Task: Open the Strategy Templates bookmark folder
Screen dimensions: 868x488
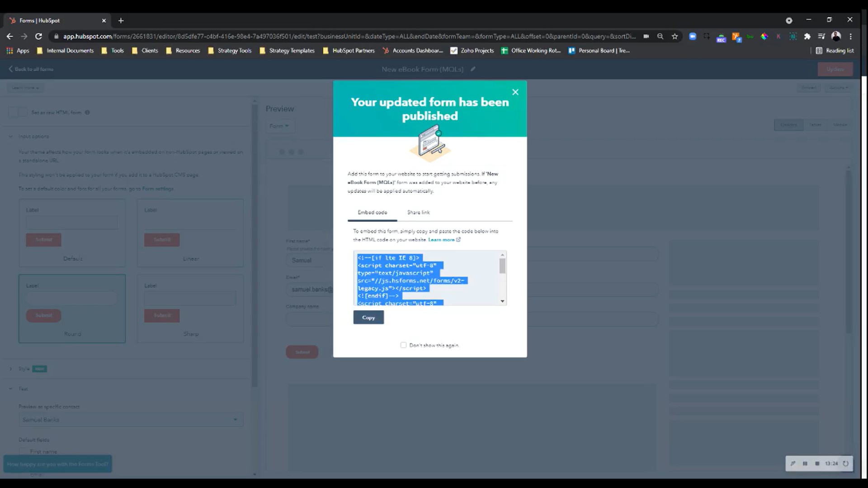Action: tap(287, 51)
